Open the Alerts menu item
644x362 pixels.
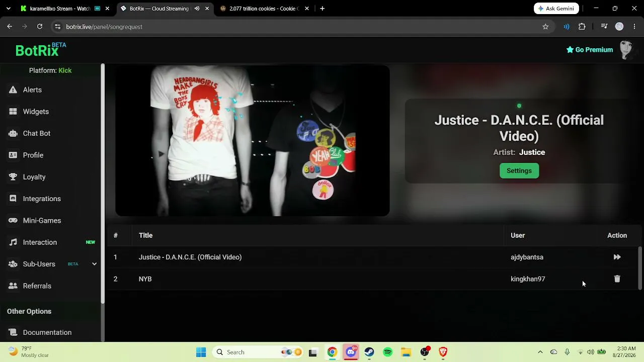tap(32, 90)
